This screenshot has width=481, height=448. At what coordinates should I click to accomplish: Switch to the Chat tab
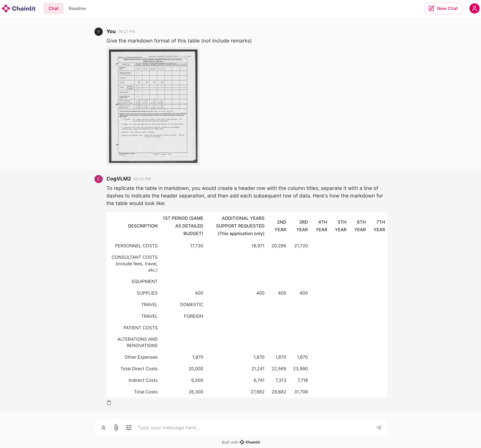[54, 8]
